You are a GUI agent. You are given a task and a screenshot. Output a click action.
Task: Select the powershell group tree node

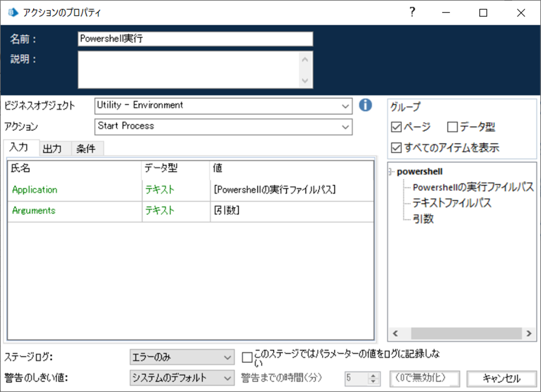419,172
